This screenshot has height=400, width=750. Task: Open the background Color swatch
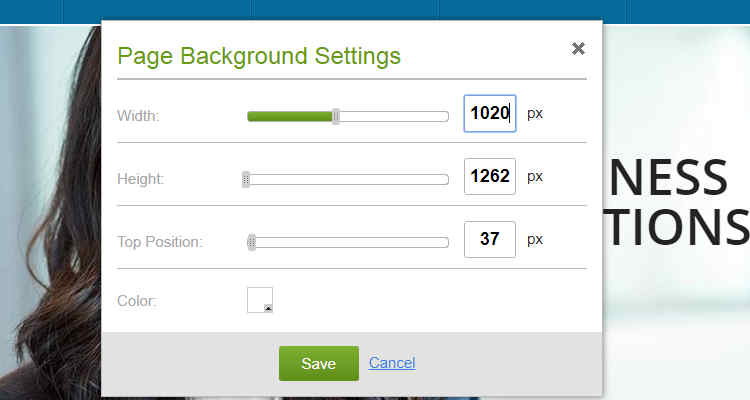coord(258,298)
